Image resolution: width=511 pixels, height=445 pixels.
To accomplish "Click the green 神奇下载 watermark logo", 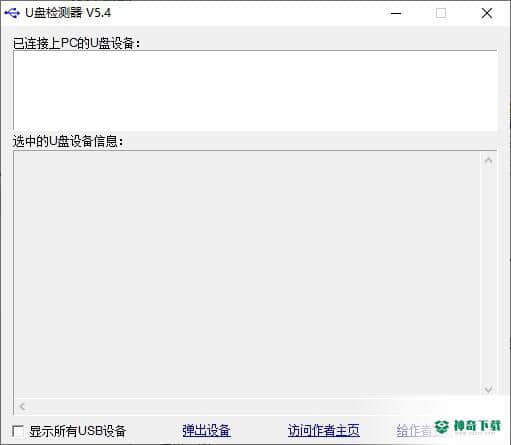I will [467, 426].
